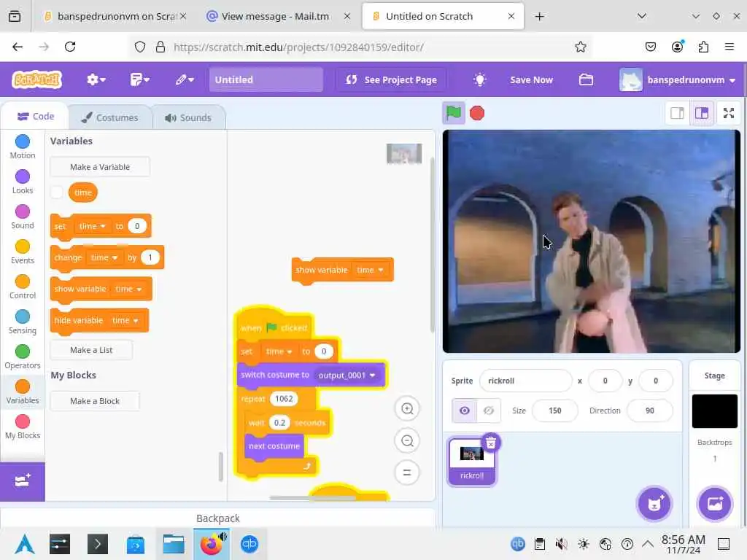Click Save Now

pyautogui.click(x=531, y=79)
